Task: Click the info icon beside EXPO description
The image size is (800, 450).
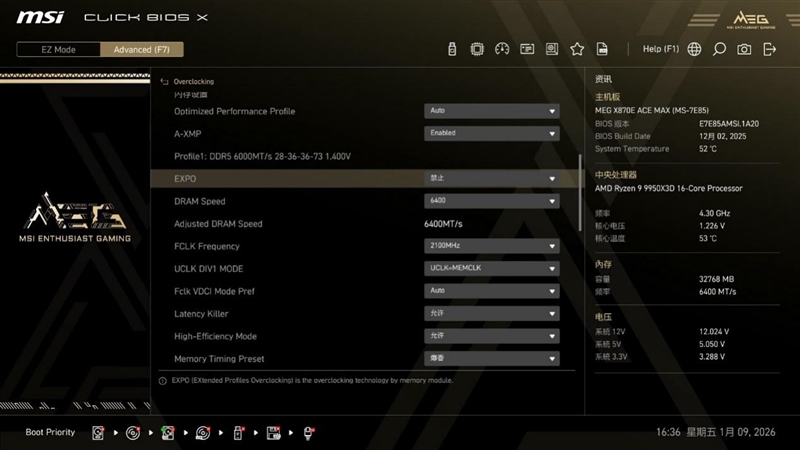Action: [163, 381]
